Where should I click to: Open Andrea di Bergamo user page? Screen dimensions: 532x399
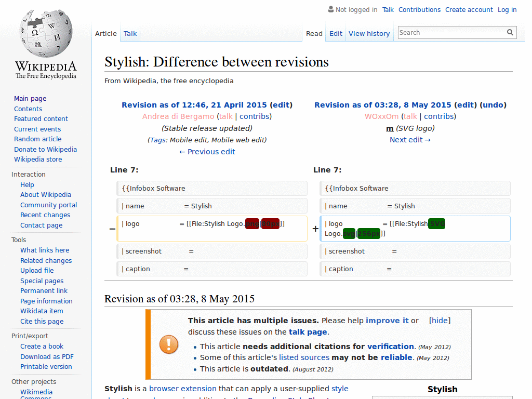coord(178,116)
